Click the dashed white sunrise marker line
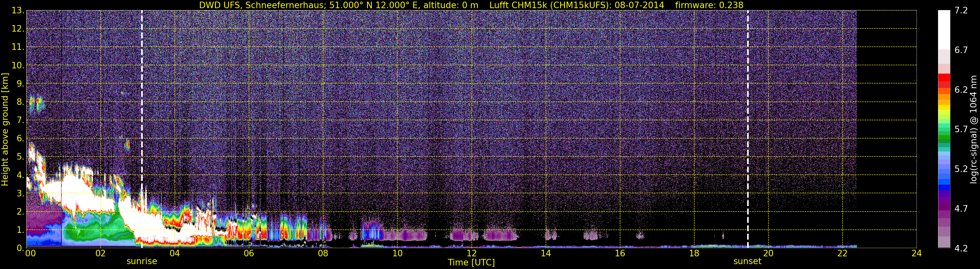Screen dimensions: 980x269 [x=142, y=129]
